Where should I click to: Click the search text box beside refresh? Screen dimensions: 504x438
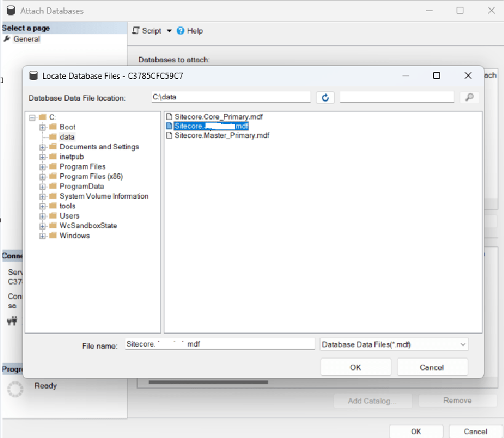coord(397,97)
